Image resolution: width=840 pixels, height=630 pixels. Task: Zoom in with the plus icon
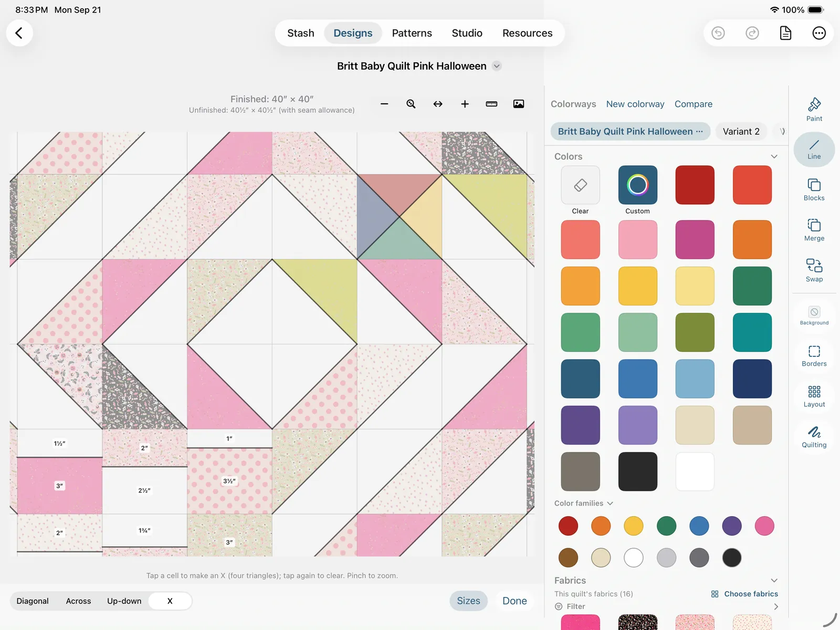point(465,104)
